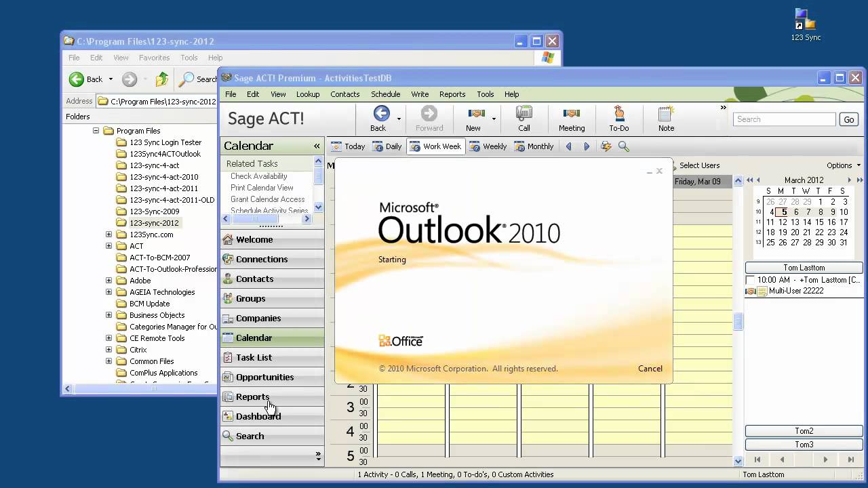The height and width of the screenshot is (488, 868).
Task: Click the Tom3 user button
Action: click(804, 445)
